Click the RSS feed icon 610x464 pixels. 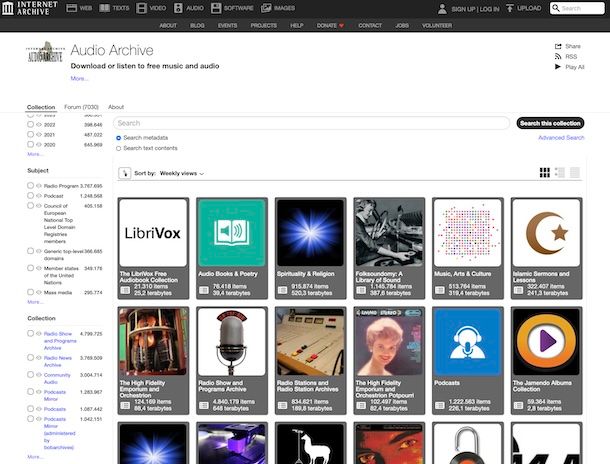click(x=558, y=57)
